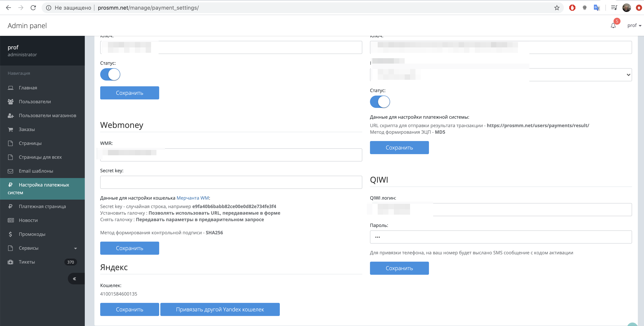644x326 pixels.
Task: Follow the Мерчанта WM link
Action: pos(193,198)
